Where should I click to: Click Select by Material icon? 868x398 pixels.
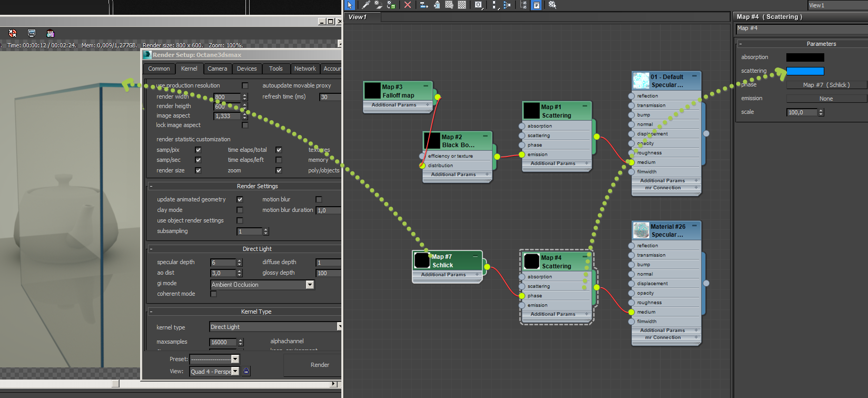point(552,5)
